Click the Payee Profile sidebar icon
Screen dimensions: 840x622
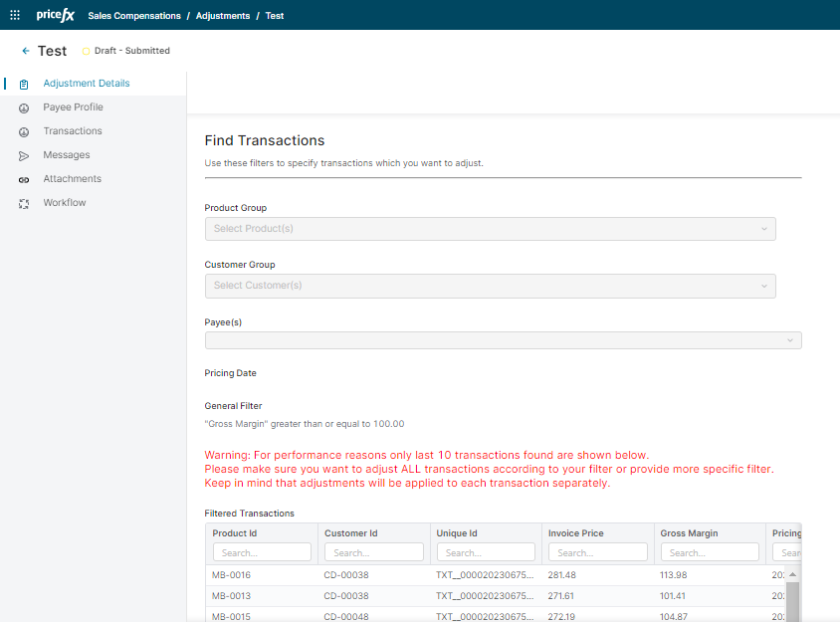[24, 108]
